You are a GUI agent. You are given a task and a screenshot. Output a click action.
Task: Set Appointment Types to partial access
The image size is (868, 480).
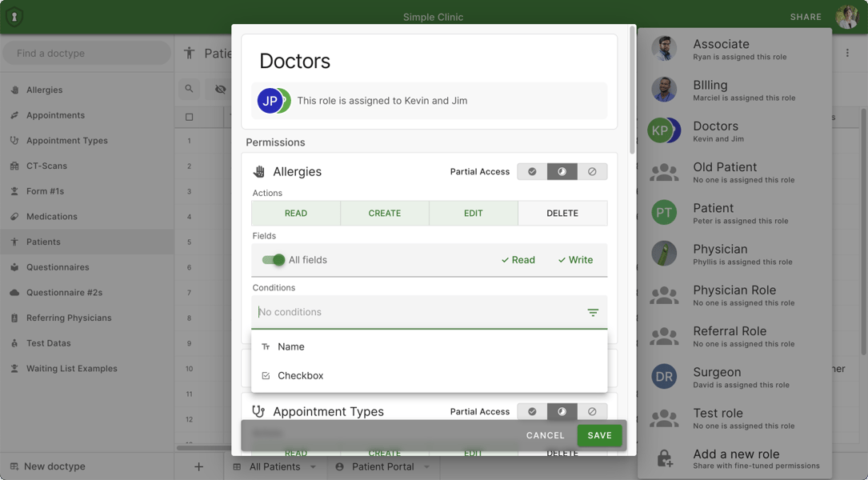click(562, 411)
